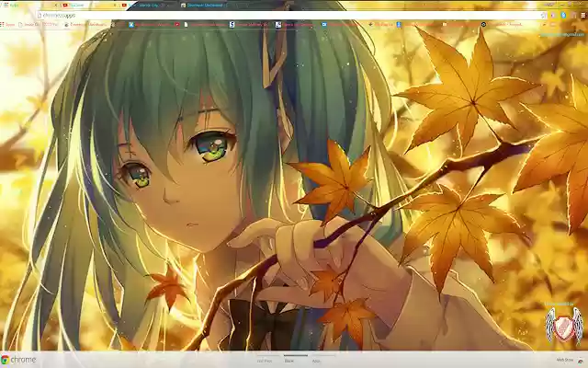Open the S icon bookmark

[232, 25]
